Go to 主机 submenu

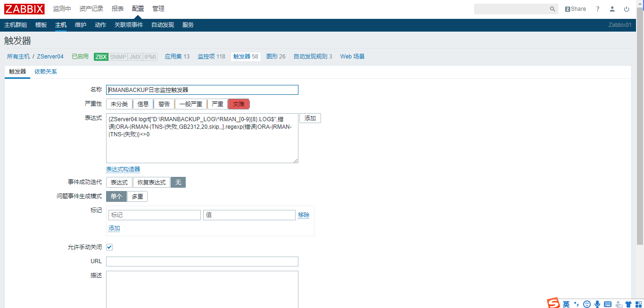pyautogui.click(x=61, y=25)
